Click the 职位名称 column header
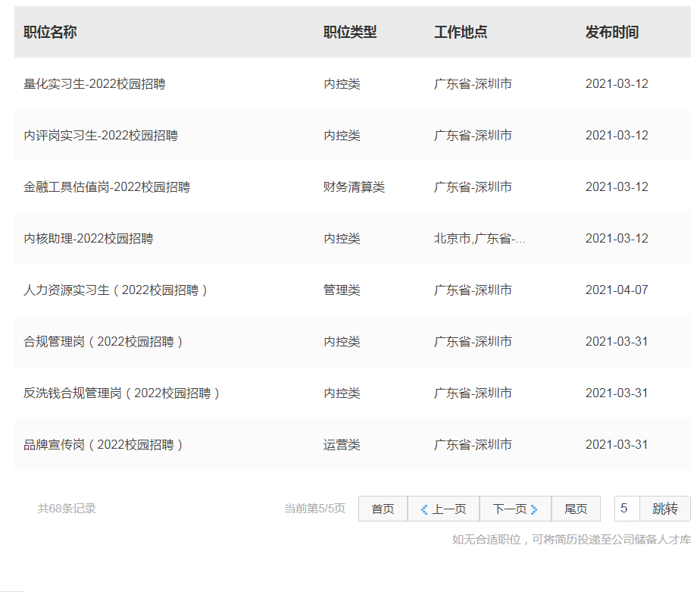 pyautogui.click(x=50, y=33)
